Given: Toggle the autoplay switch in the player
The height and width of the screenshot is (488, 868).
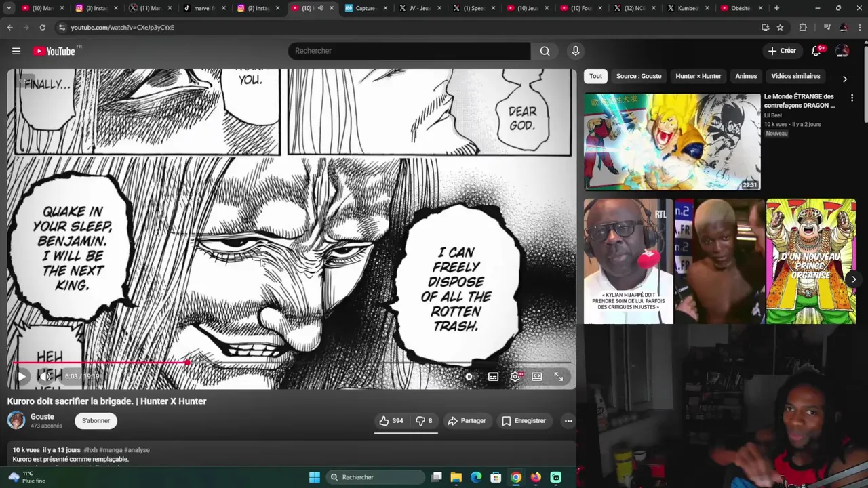Looking at the screenshot, I should tap(469, 376).
